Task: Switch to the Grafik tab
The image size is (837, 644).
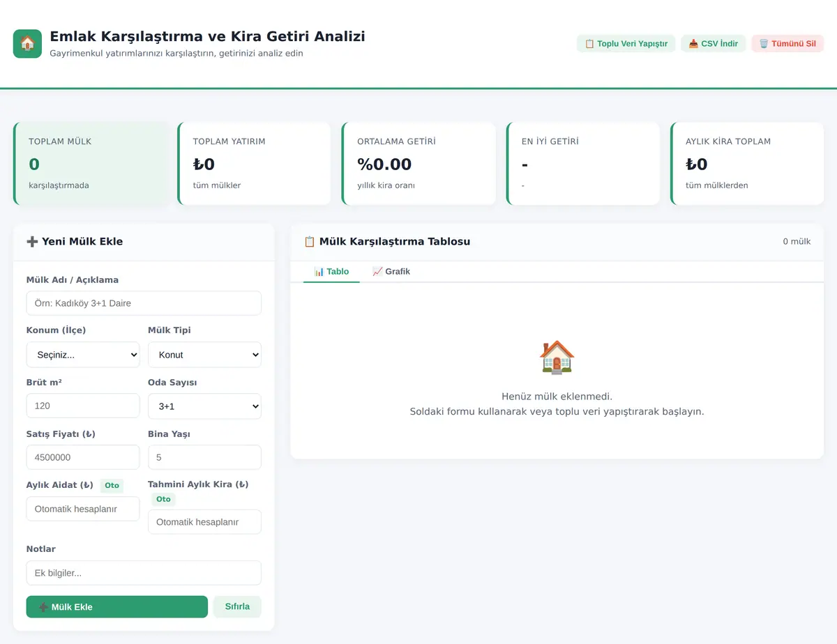Action: (x=391, y=271)
